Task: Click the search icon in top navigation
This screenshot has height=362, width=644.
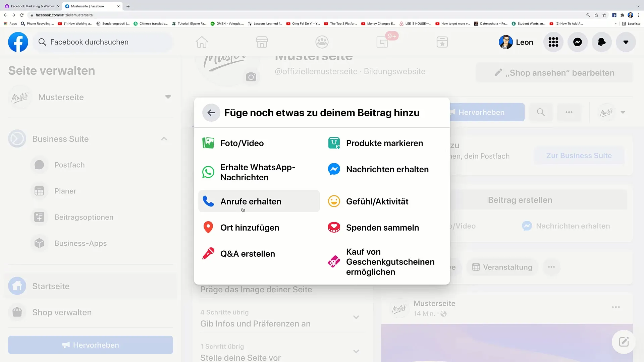Action: 542,112
